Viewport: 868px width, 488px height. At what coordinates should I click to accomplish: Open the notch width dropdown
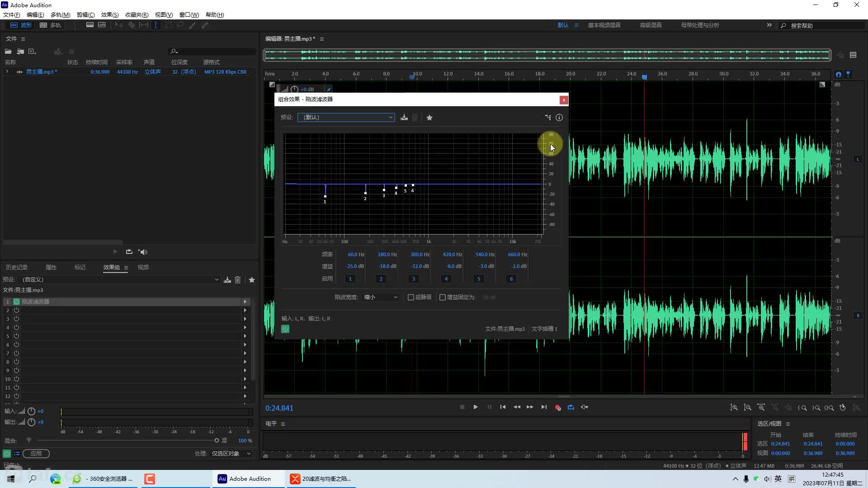pyautogui.click(x=380, y=297)
